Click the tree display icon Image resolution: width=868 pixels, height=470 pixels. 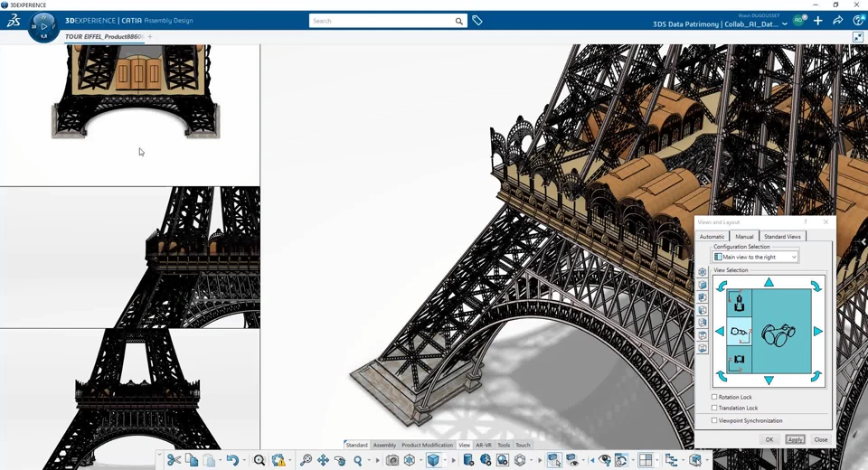tap(671, 460)
